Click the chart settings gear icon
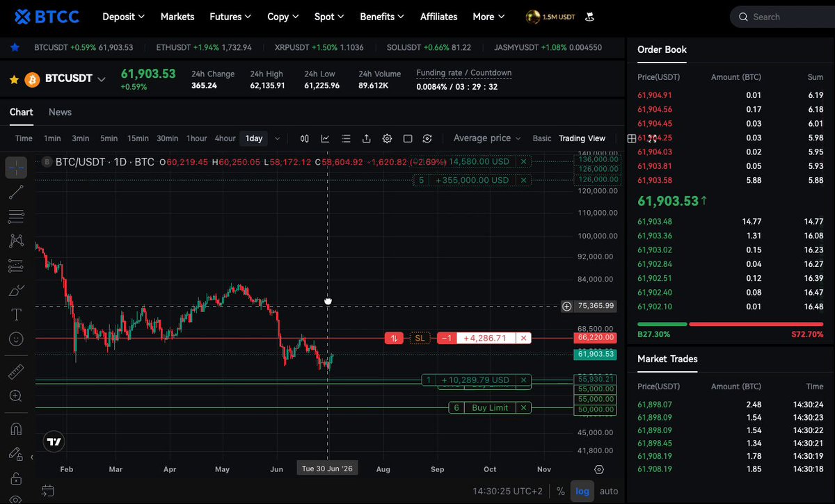The width and height of the screenshot is (835, 504). point(387,138)
